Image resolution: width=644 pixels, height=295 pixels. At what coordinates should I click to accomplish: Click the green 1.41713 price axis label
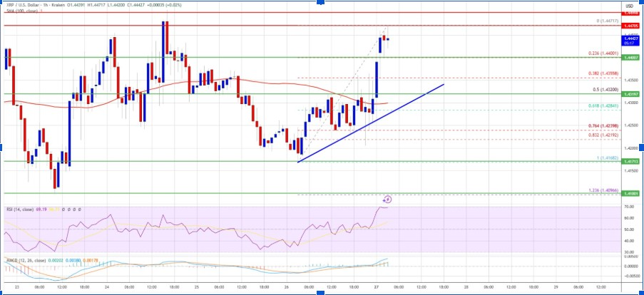631,162
